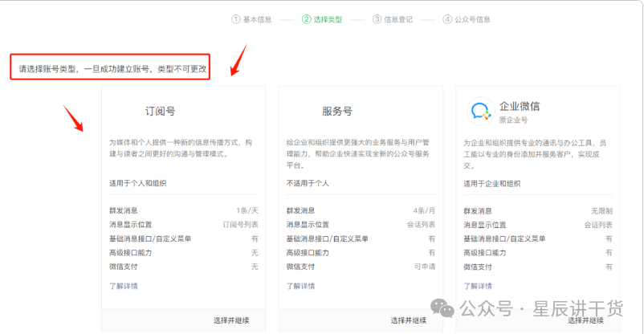Click 高级接口能力 label in 企业微信 card

coord(485,253)
